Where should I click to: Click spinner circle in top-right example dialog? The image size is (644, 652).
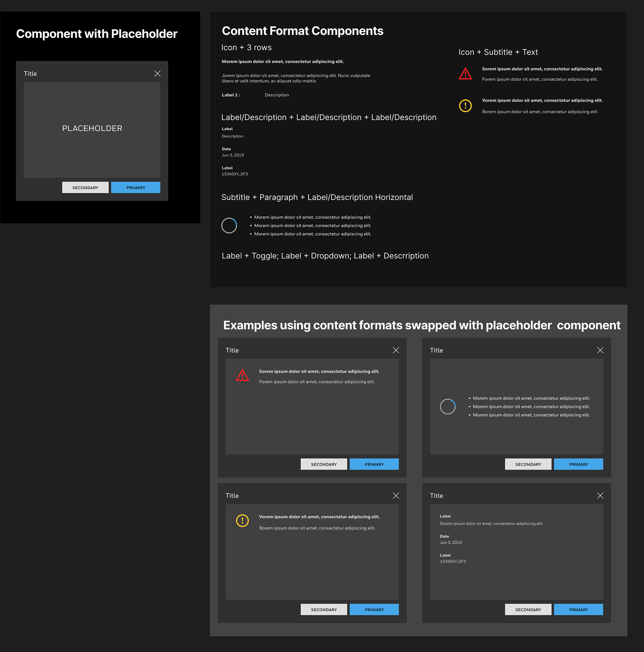tap(447, 406)
